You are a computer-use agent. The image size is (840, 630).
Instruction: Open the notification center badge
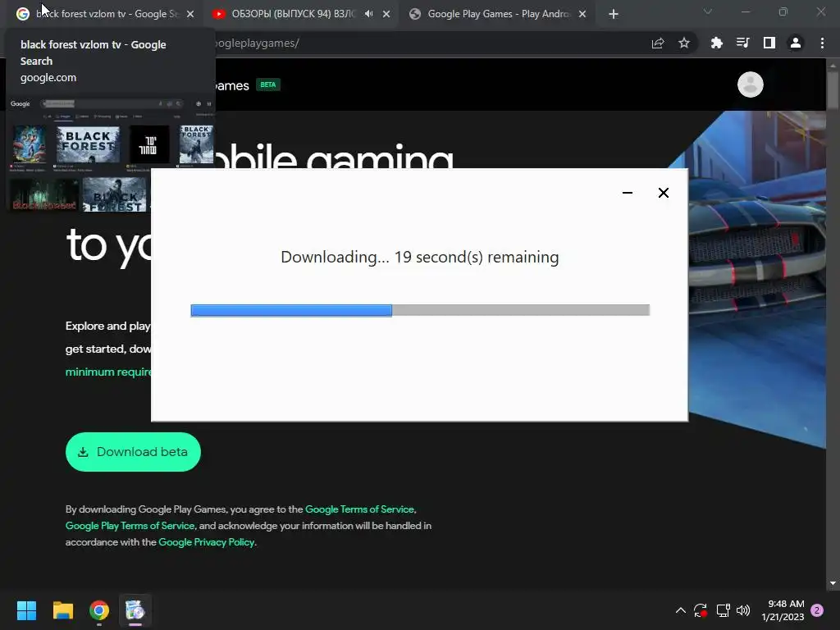point(817,610)
